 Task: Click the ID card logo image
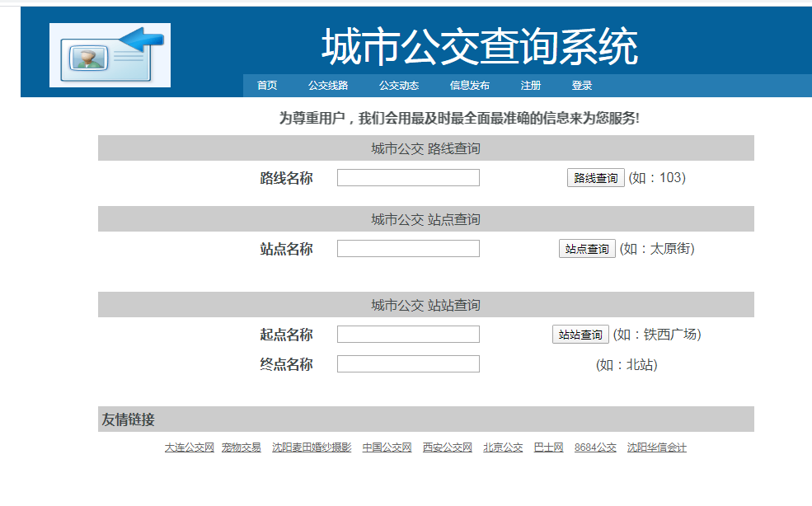click(110, 55)
